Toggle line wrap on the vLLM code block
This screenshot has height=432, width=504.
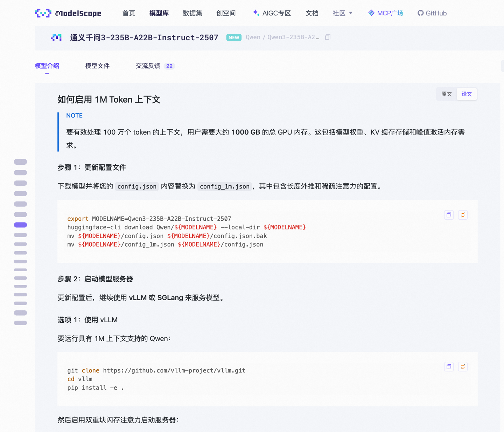(x=463, y=366)
